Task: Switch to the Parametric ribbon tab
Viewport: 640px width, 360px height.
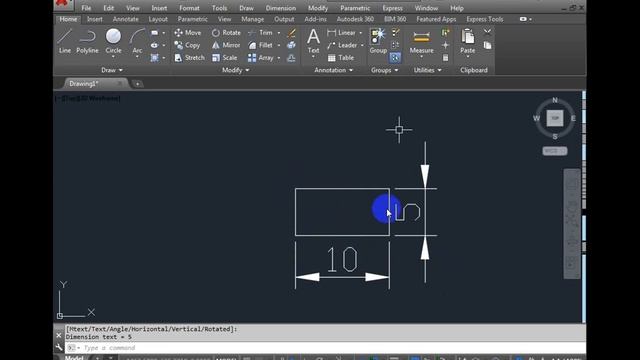Action: (192, 19)
